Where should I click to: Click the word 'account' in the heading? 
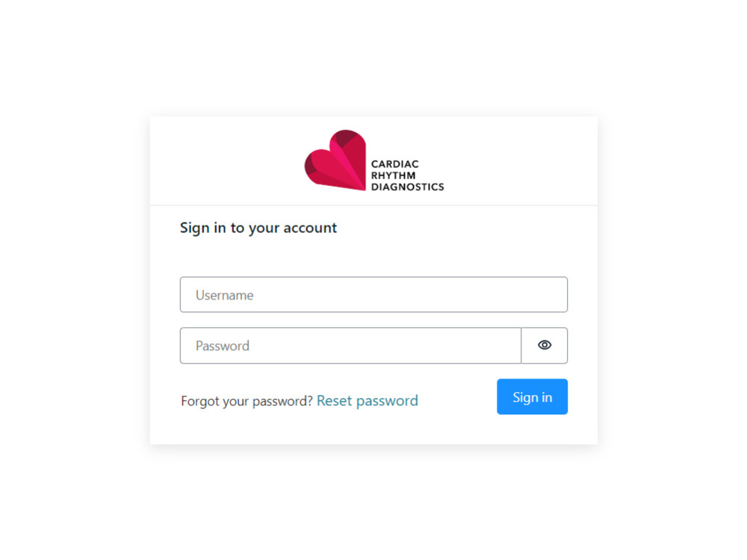[x=310, y=228]
